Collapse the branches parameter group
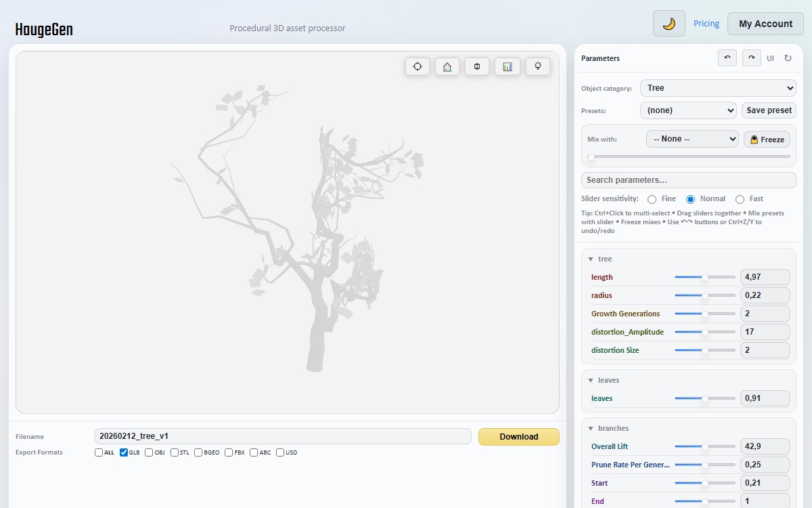The width and height of the screenshot is (812, 508). [591, 428]
